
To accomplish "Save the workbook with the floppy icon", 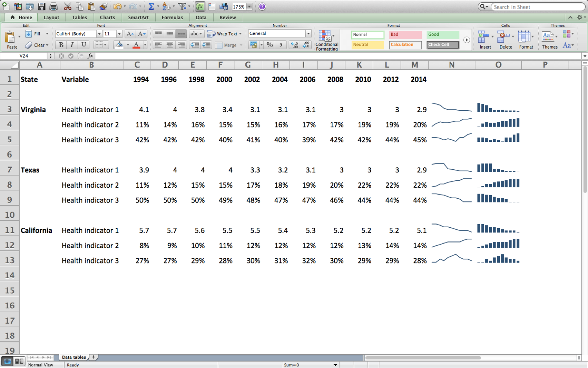I will pyautogui.click(x=42, y=6).
